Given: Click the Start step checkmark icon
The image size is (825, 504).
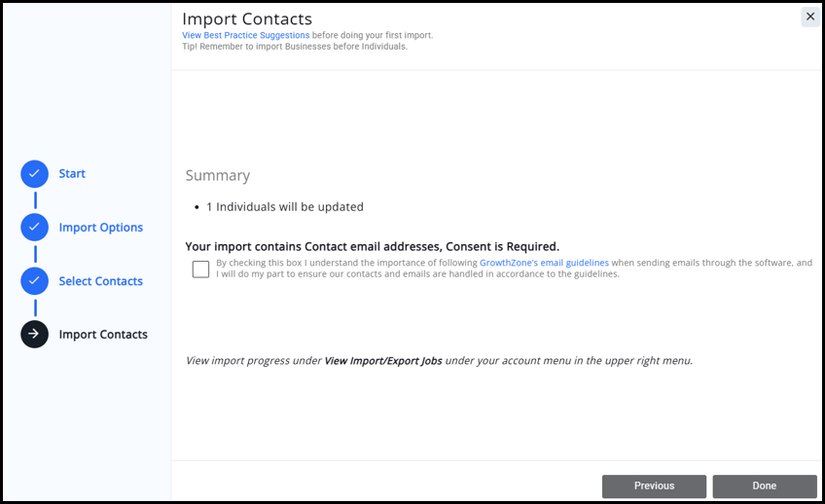Looking at the screenshot, I should 34,174.
